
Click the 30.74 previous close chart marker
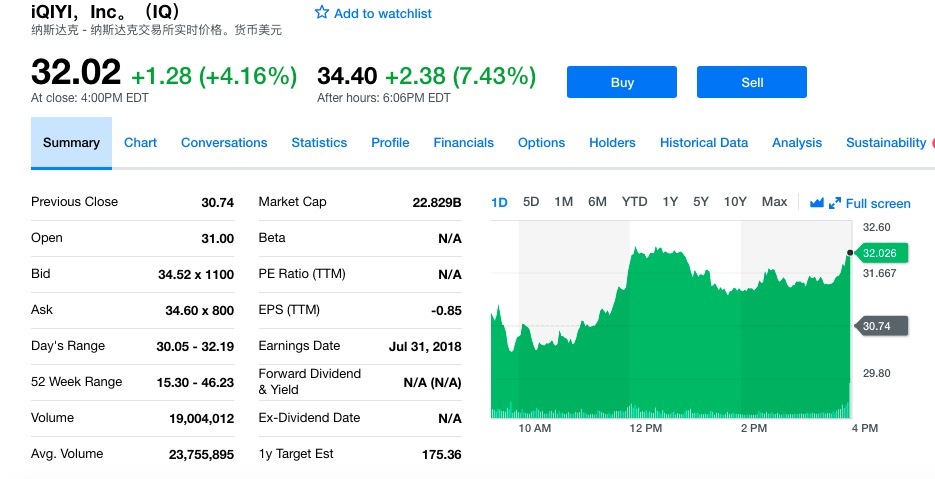click(x=881, y=326)
